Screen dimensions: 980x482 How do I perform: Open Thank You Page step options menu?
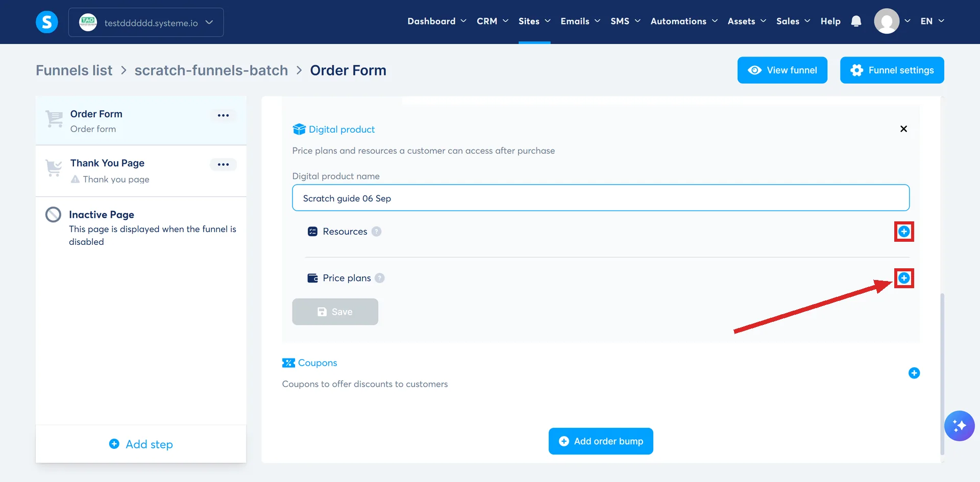[x=223, y=164]
